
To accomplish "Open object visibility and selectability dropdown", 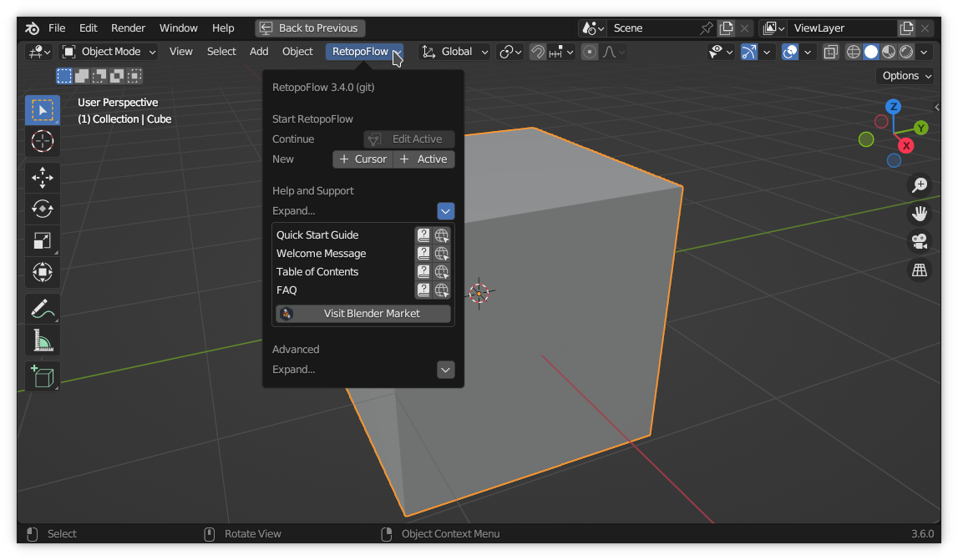I will pyautogui.click(x=721, y=52).
